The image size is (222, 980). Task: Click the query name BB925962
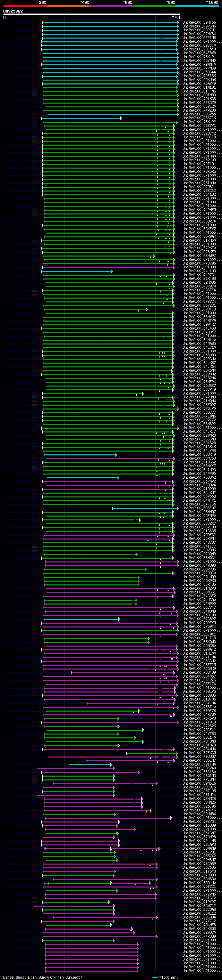point(13,11)
